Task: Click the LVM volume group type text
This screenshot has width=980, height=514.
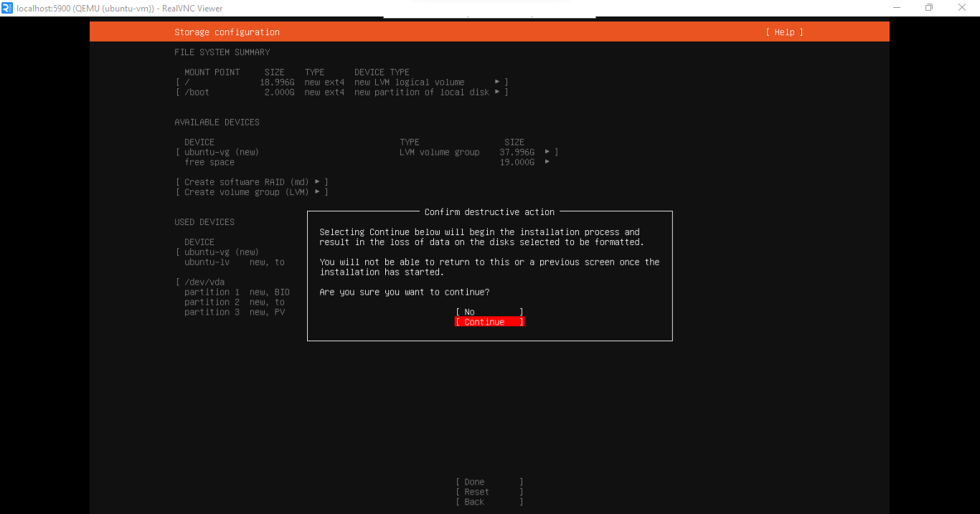Action: click(440, 152)
